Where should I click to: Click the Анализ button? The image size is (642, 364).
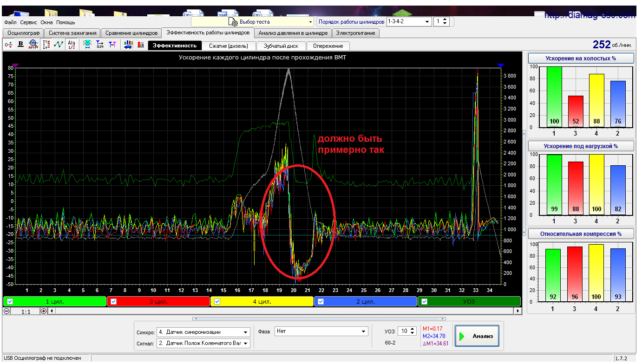click(477, 336)
